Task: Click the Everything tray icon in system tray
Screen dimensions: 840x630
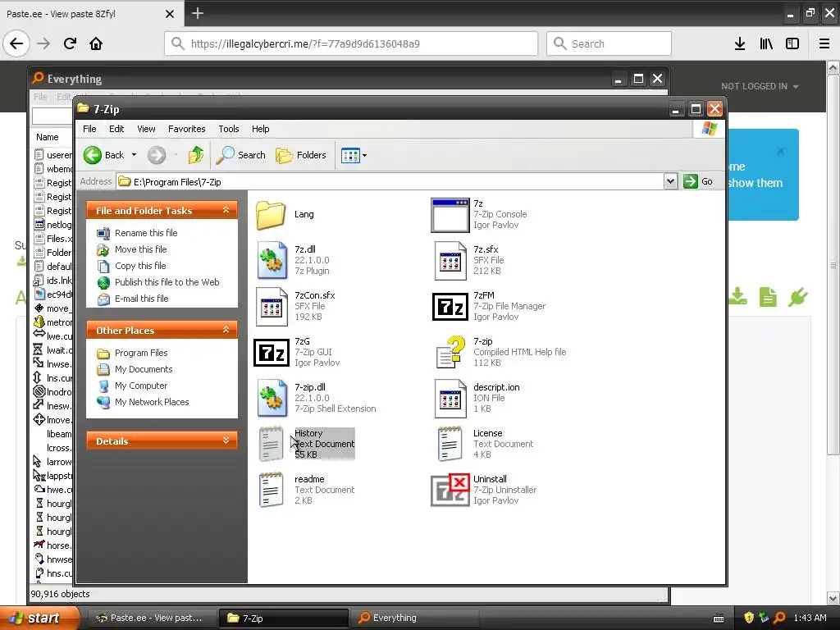Action: pos(780,618)
